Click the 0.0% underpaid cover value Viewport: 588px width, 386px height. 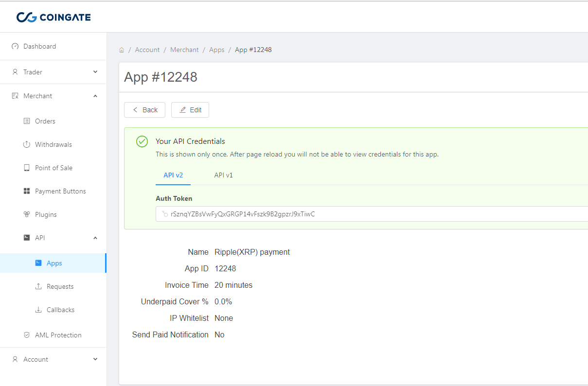[x=223, y=301]
